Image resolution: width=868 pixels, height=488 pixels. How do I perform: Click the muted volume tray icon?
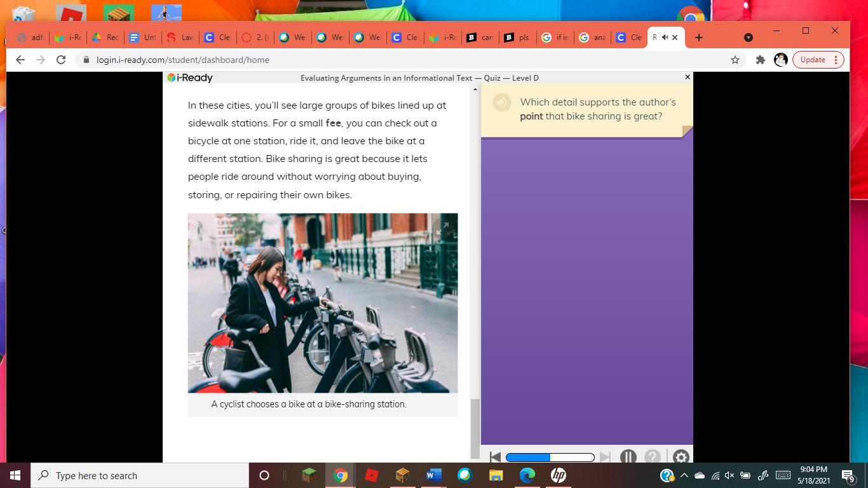click(729, 475)
